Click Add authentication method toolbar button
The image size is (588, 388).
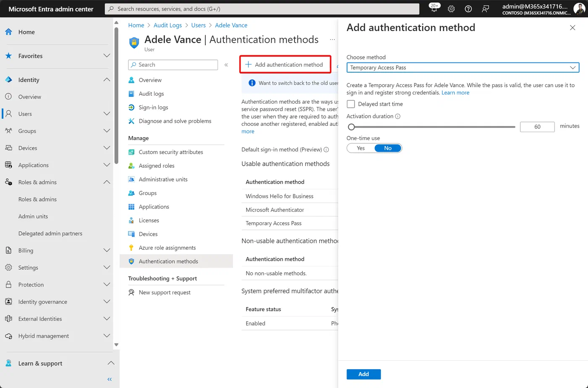(x=285, y=65)
